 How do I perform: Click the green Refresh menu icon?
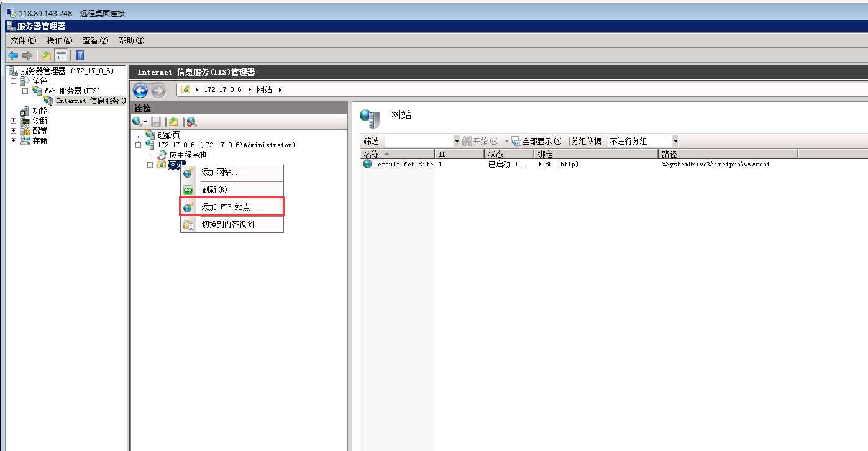[x=188, y=190]
